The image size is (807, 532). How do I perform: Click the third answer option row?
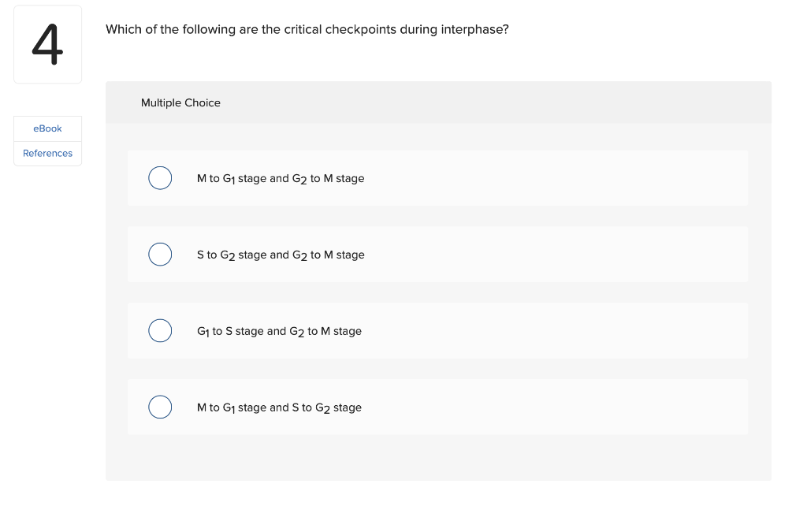tap(437, 330)
